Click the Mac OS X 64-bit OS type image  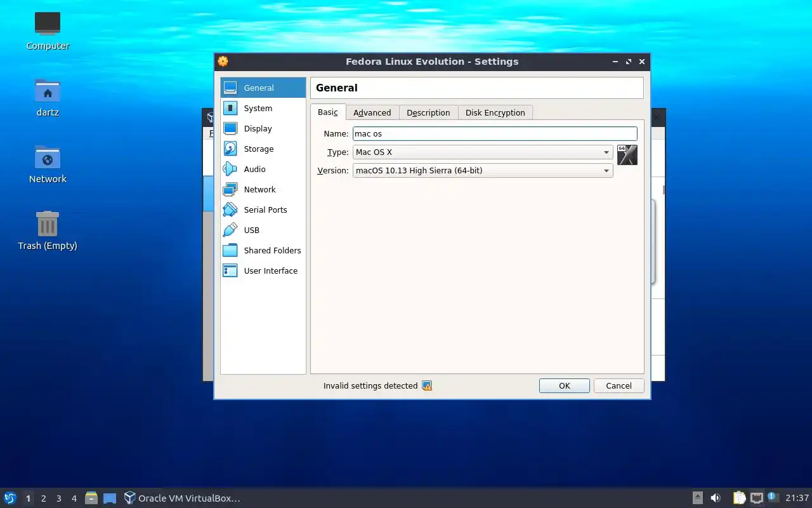627,155
